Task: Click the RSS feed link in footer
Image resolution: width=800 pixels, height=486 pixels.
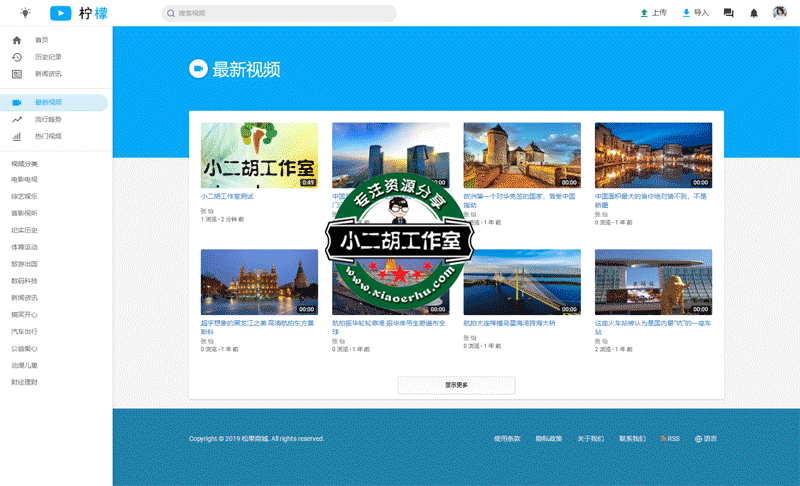Action: tap(670, 439)
